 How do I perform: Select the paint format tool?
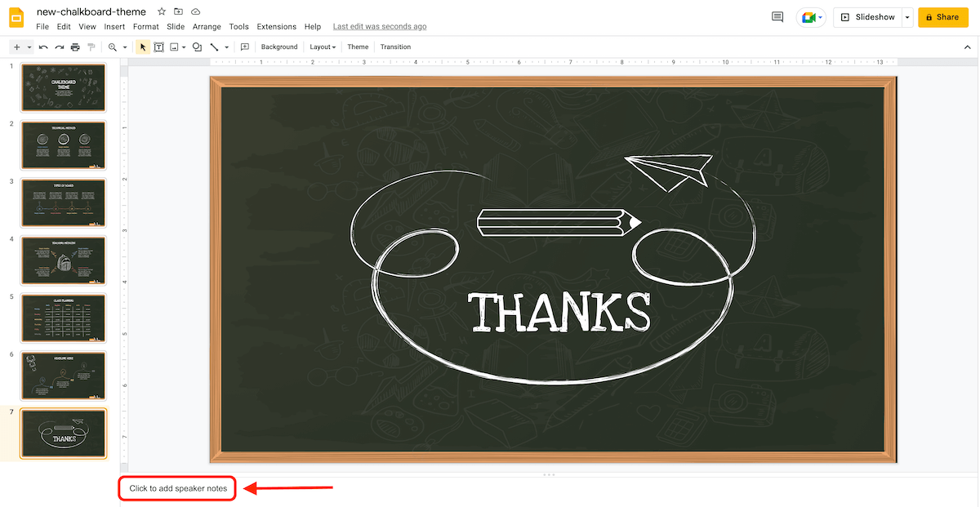coord(91,47)
